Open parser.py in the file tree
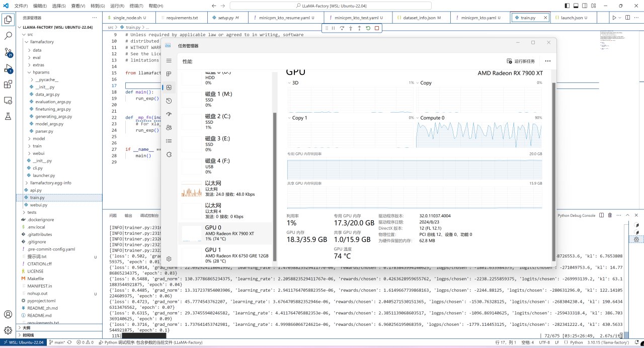The image size is (644, 348). (x=44, y=131)
